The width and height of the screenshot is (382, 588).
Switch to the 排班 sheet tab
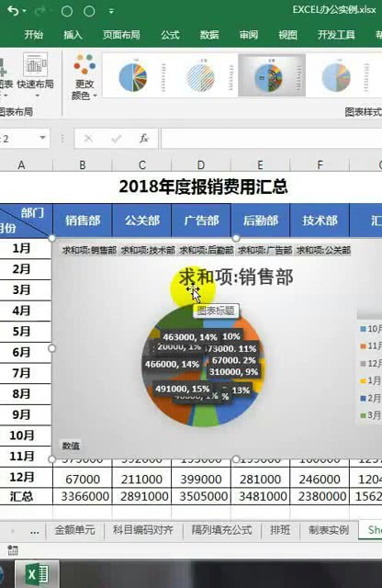pyautogui.click(x=280, y=529)
